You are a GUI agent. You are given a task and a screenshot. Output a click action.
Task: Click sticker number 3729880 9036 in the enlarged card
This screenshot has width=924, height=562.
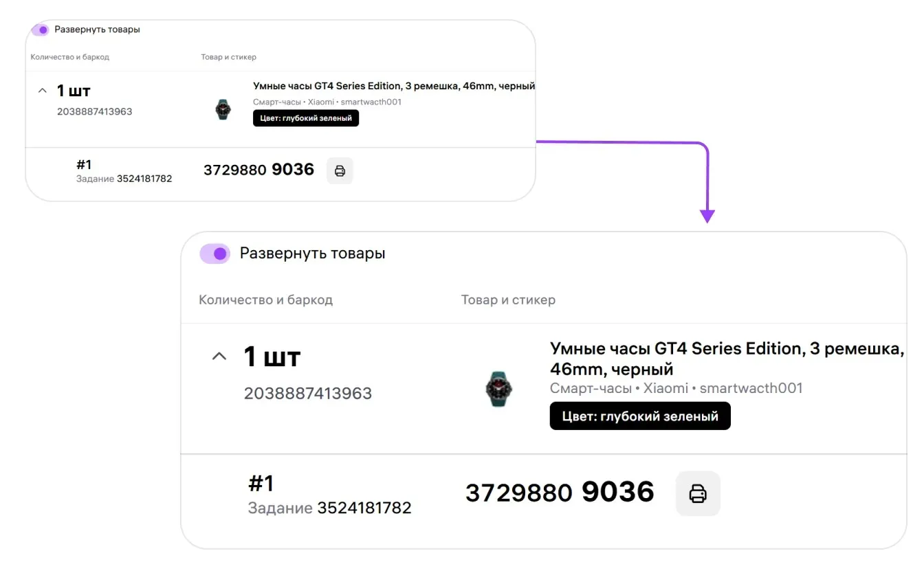(x=559, y=493)
